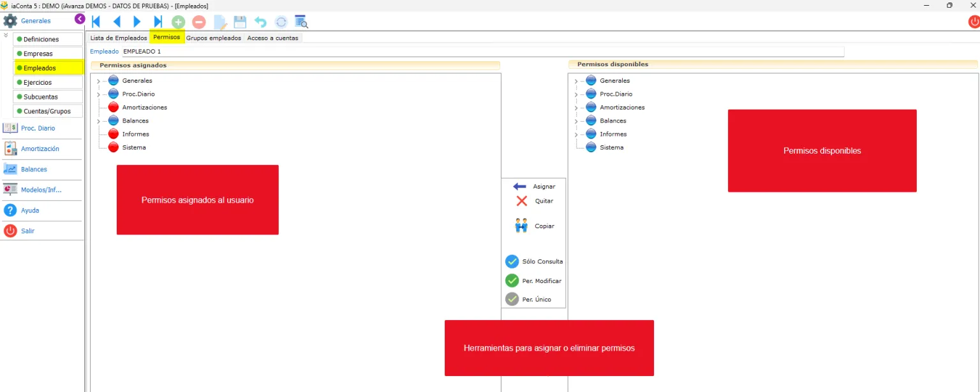Choose Per. Modificar permission option
This screenshot has height=392, width=980.
click(533, 280)
